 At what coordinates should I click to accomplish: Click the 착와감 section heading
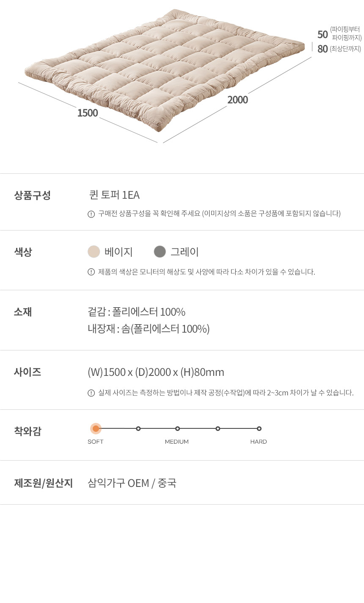(28, 431)
